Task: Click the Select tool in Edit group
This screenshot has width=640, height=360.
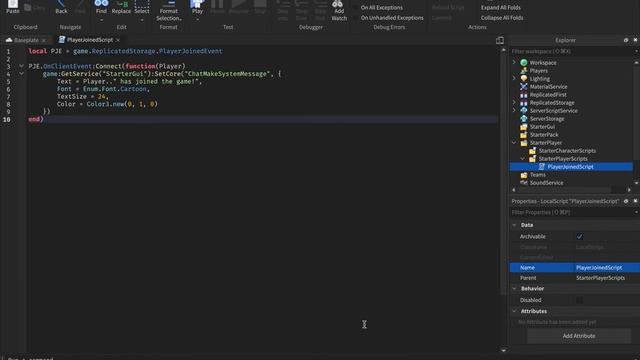Action: point(142,7)
